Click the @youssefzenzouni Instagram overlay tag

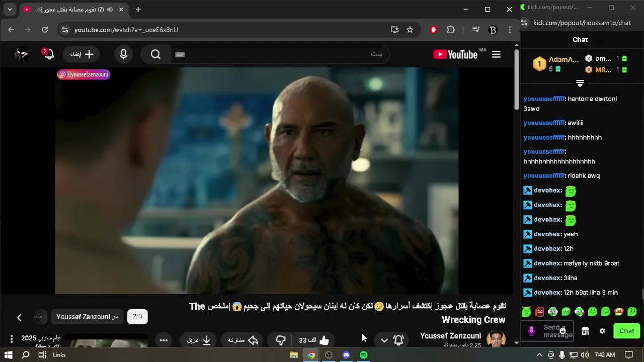(84, 74)
